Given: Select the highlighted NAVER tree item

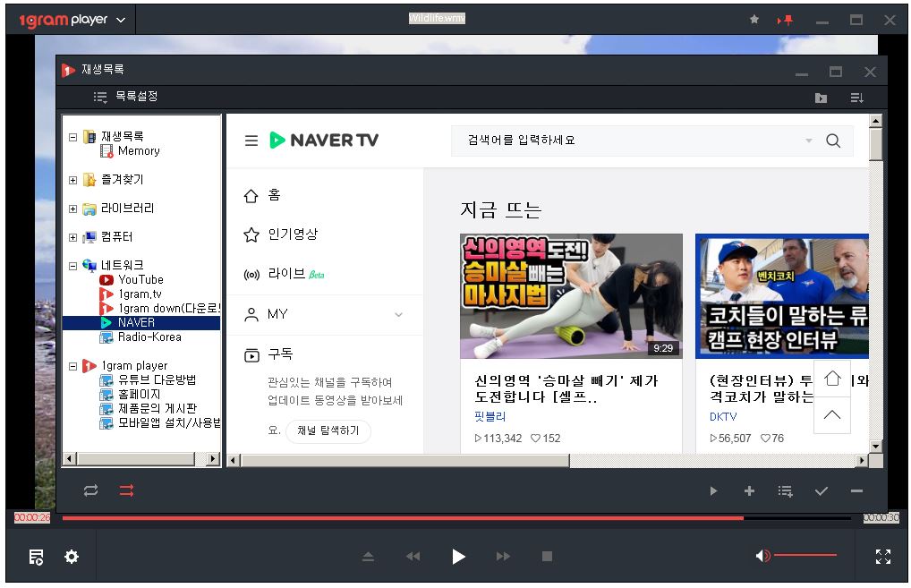Looking at the screenshot, I should tap(141, 322).
